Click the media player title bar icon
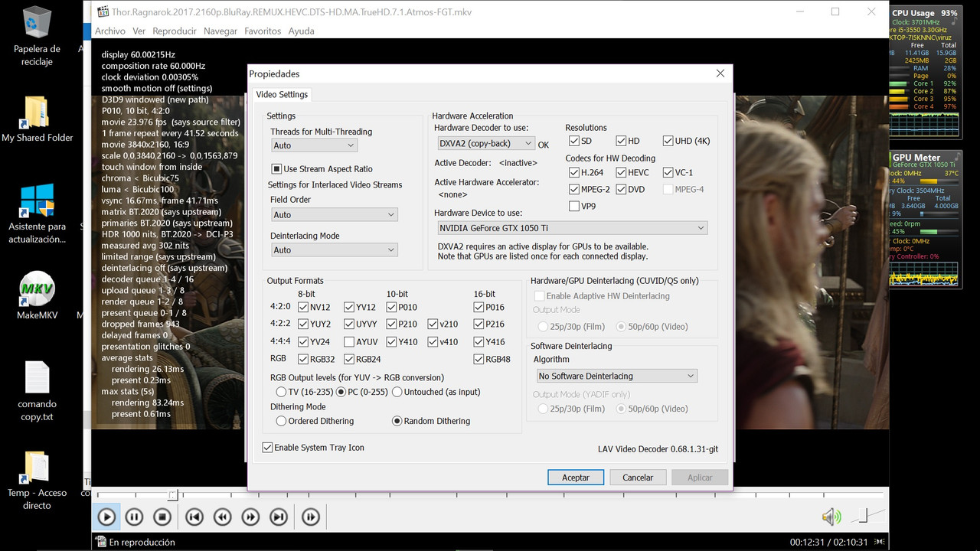Screen dimensions: 980x551 click(x=102, y=11)
